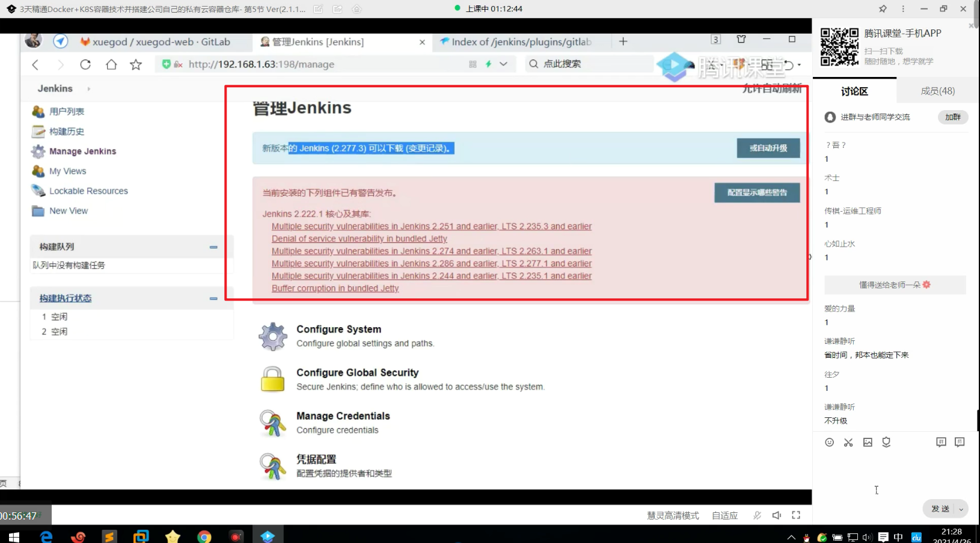The height and width of the screenshot is (543, 980).
Task: Click the Manage Jenkins gear icon in sidebar
Action: (38, 151)
